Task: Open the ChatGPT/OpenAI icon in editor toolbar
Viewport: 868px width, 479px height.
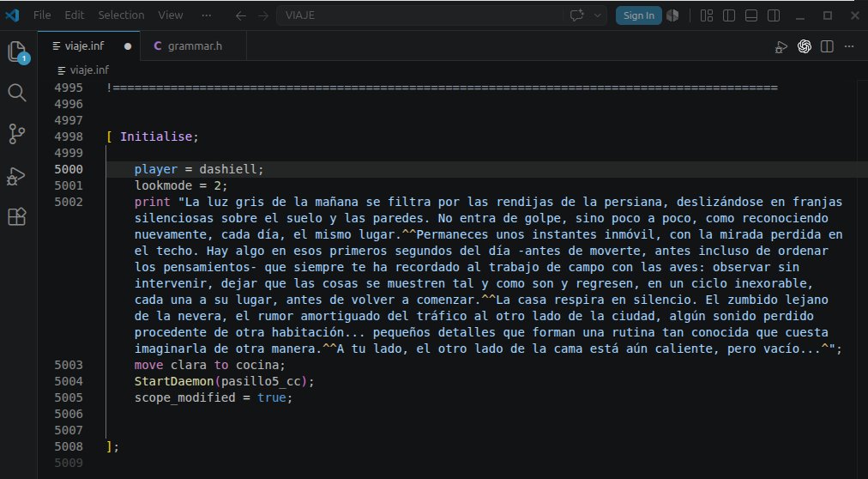Action: point(805,46)
